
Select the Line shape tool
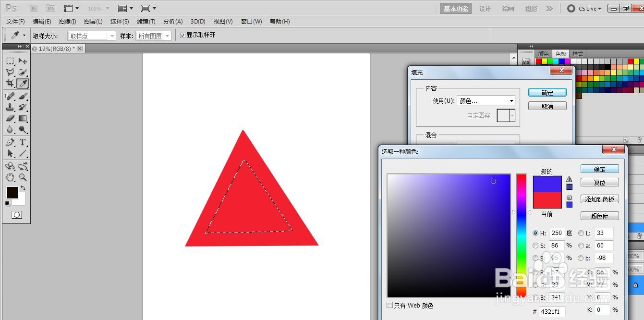click(23, 153)
